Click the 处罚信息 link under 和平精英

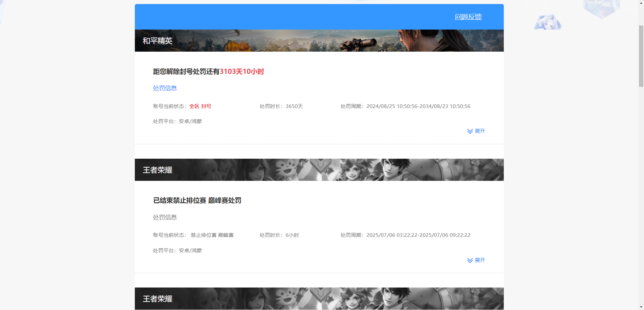tap(165, 88)
